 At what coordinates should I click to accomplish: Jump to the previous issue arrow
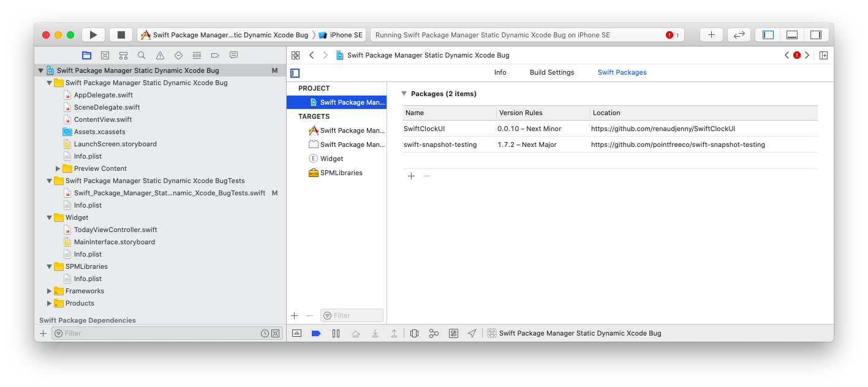coord(787,55)
